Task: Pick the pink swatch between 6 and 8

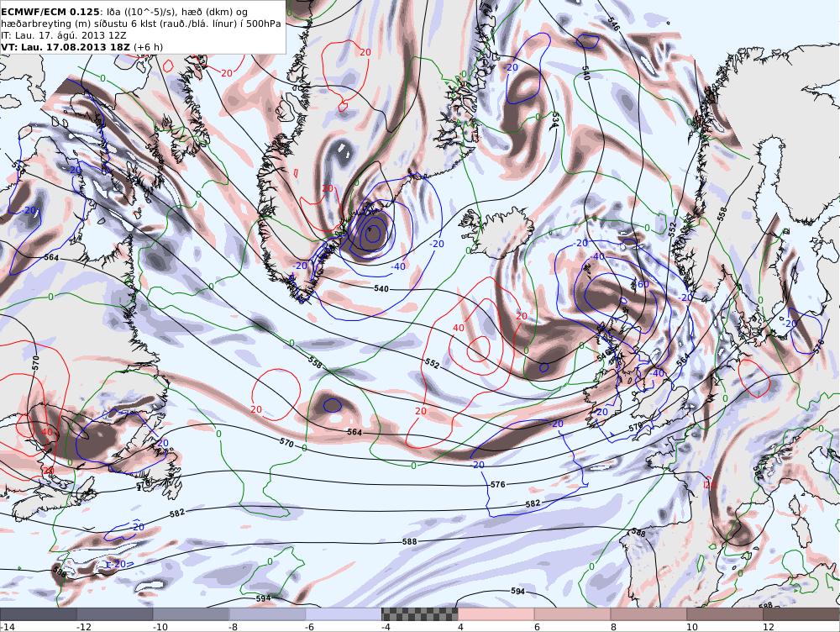Action: 573,614
